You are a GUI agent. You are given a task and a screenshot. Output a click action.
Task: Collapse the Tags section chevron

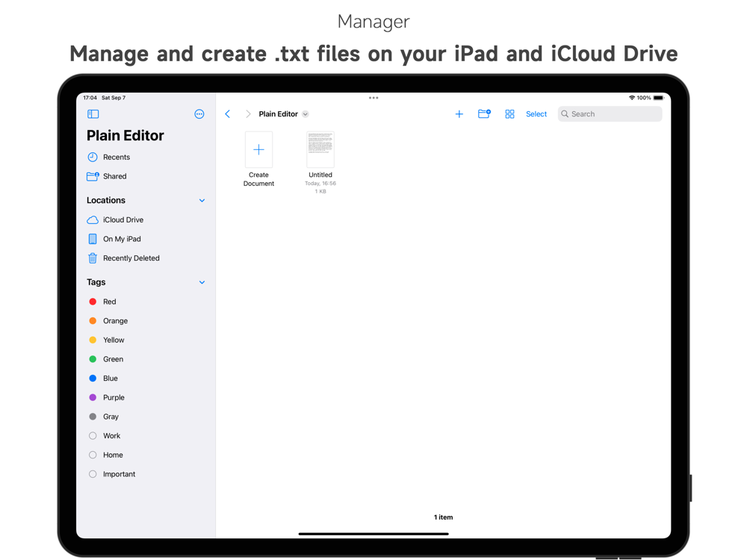click(x=202, y=282)
